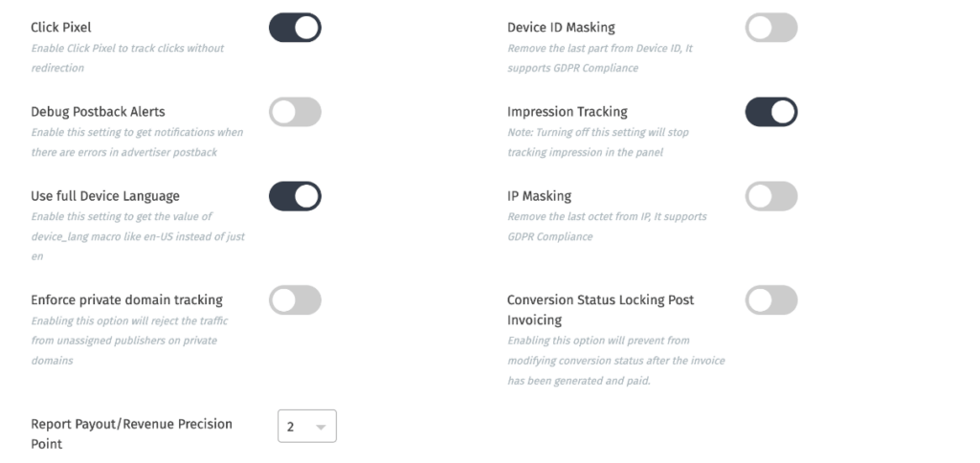
Task: Switch on Enforce private domain tracking
Action: 295,299
